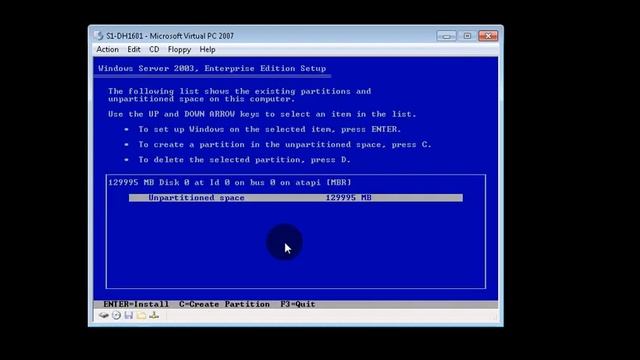Screen dimensions: 640x360
Task: Click the floppy disk status icon
Action: click(x=129, y=316)
